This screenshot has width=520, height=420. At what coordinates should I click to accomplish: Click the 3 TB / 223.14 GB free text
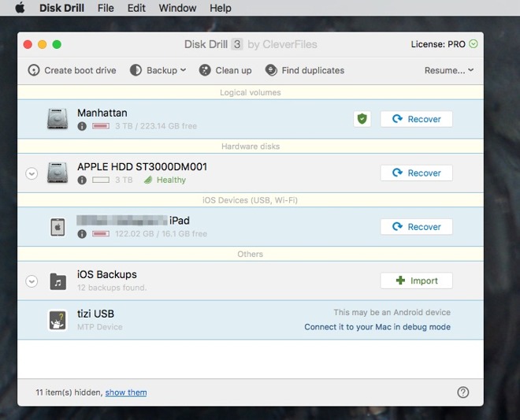coord(156,126)
